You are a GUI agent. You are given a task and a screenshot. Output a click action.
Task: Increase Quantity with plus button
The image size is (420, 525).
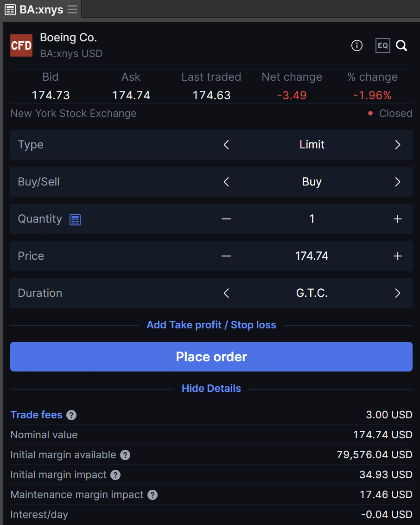(398, 219)
